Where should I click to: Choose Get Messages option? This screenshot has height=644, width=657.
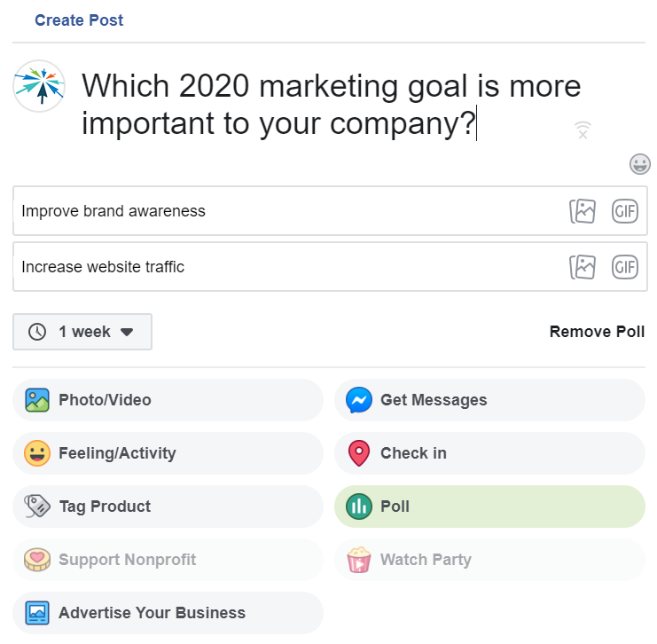coord(489,400)
